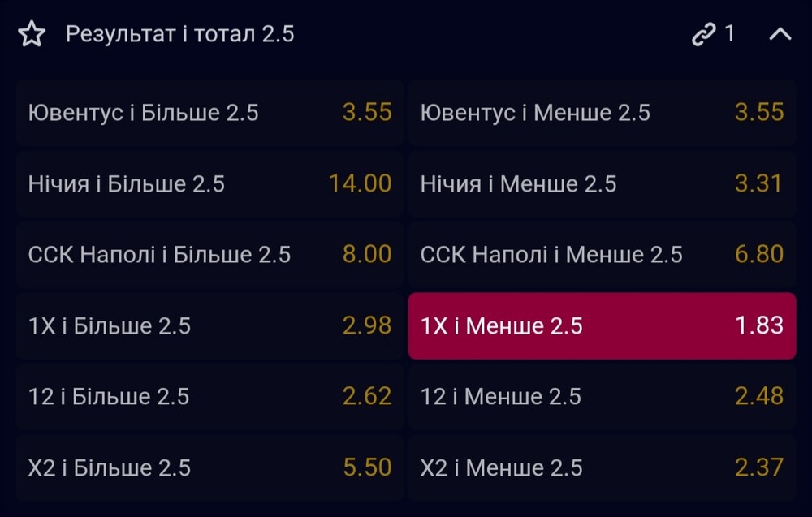Bet on 12 і Більше 2.5

point(209,397)
